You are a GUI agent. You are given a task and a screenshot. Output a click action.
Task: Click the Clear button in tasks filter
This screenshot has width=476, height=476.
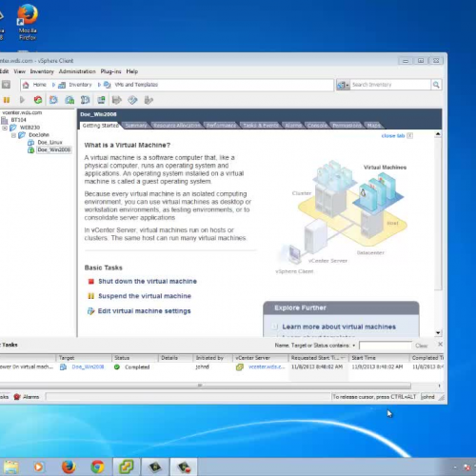(x=422, y=346)
